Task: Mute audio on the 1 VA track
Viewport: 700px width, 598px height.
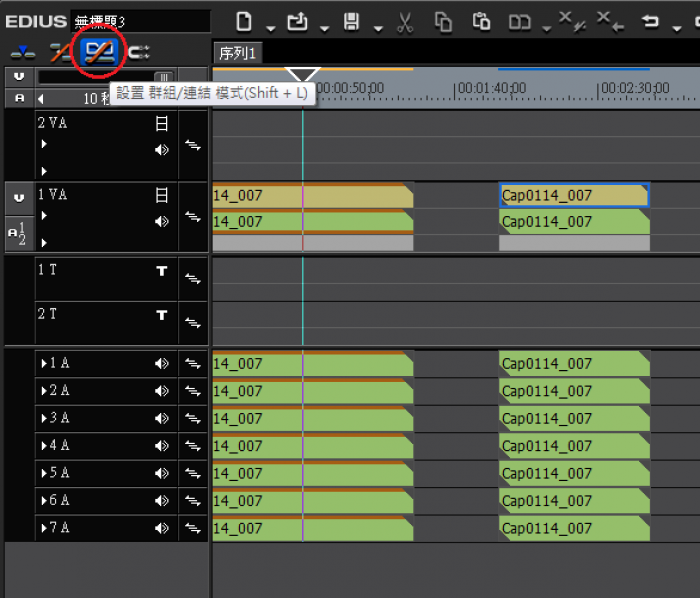Action: click(161, 221)
